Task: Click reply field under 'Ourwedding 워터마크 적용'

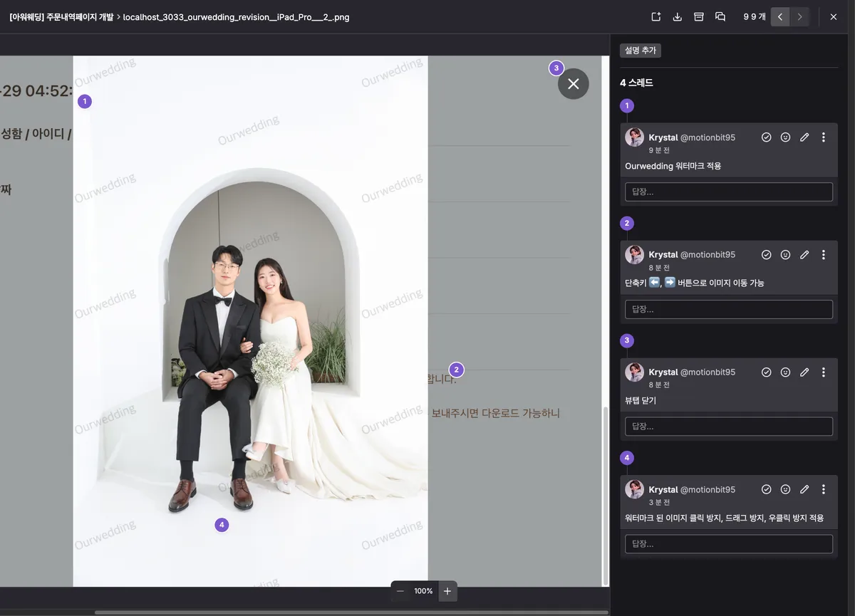Action: [x=729, y=192]
